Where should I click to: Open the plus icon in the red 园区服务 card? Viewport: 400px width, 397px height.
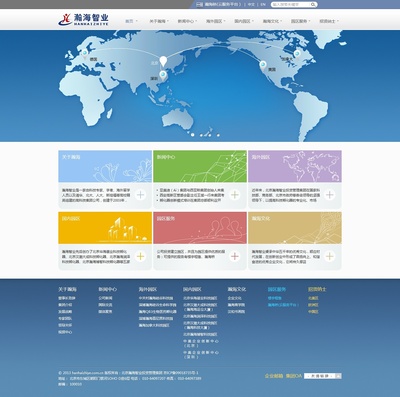point(235,256)
